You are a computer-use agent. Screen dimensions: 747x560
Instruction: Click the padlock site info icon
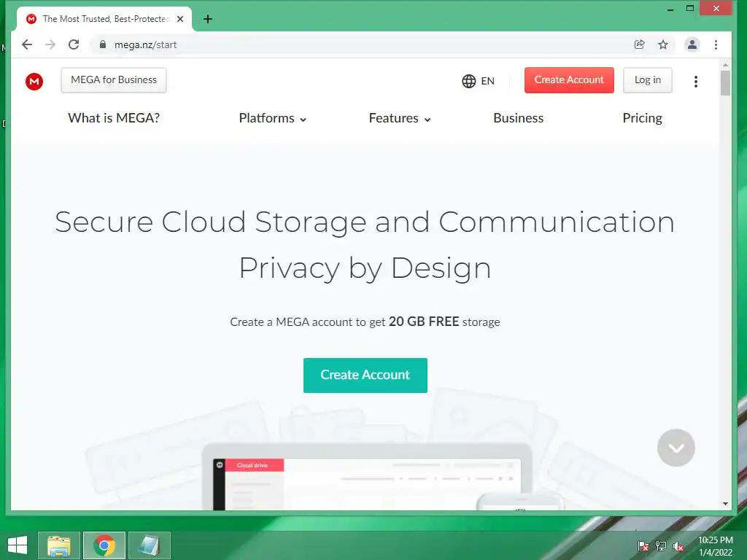pos(102,44)
